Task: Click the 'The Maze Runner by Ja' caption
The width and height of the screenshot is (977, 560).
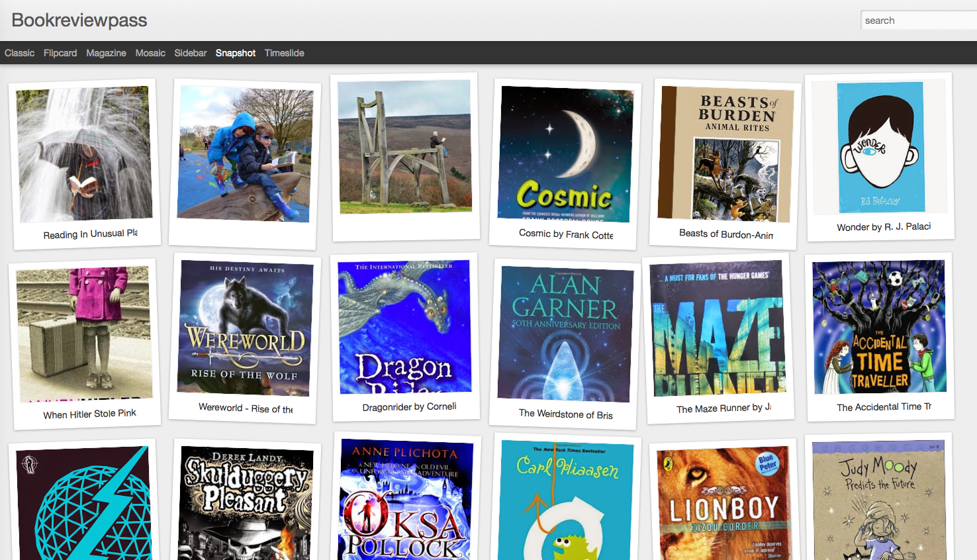Action: 723,408
